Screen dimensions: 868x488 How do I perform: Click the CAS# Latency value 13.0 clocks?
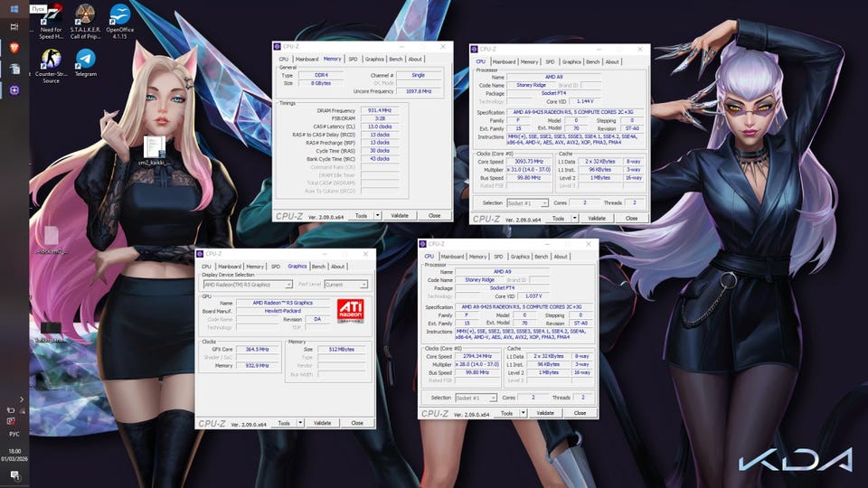point(380,127)
